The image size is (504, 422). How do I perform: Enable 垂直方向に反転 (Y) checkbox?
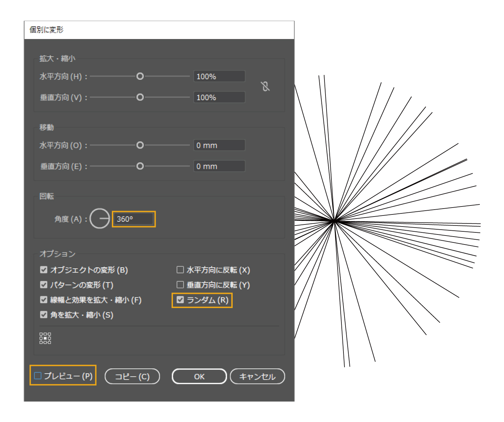(180, 285)
